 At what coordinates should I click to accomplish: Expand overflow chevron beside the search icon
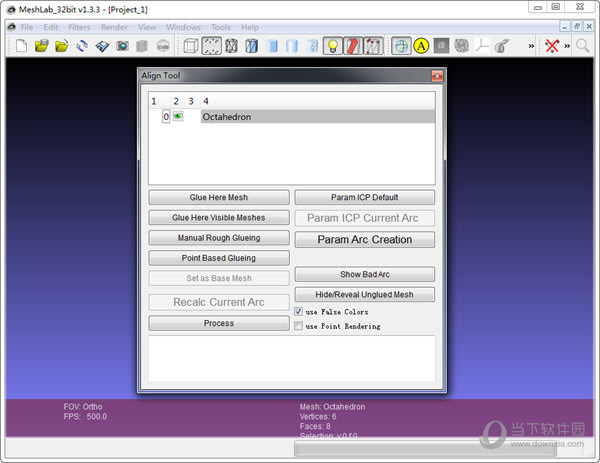tap(567, 46)
